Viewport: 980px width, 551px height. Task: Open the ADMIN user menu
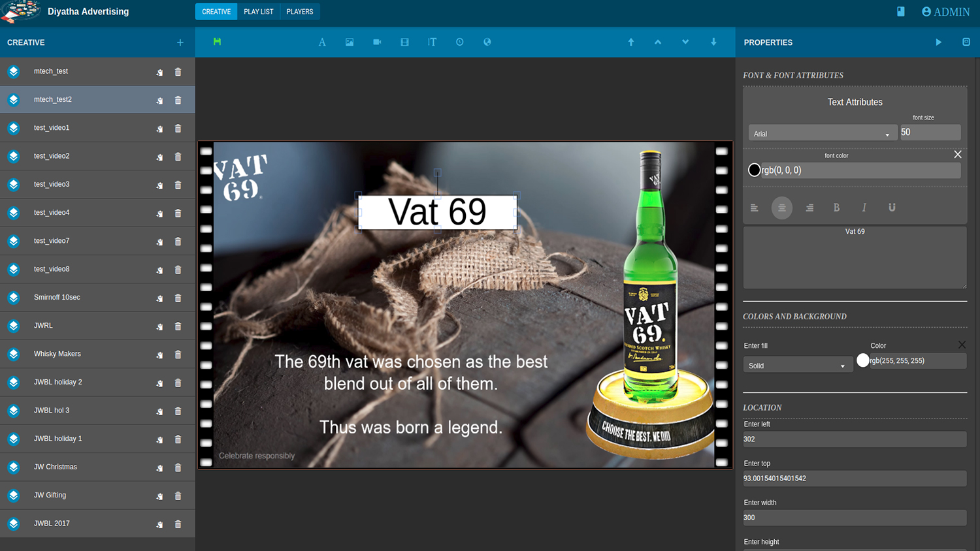click(x=945, y=12)
